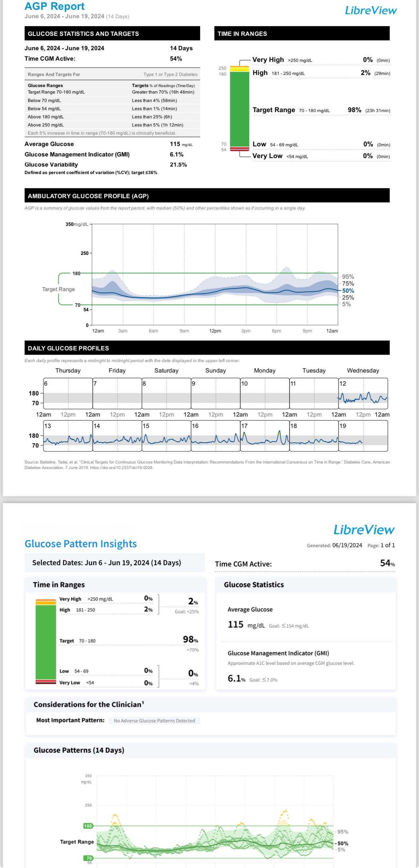Select the "6pm" time axis label

(277, 331)
